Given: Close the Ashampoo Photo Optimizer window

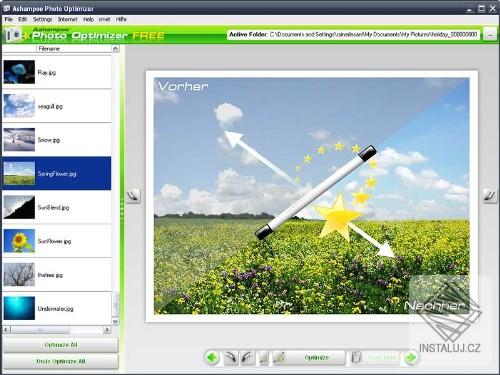Looking at the screenshot, I should coord(492,9).
